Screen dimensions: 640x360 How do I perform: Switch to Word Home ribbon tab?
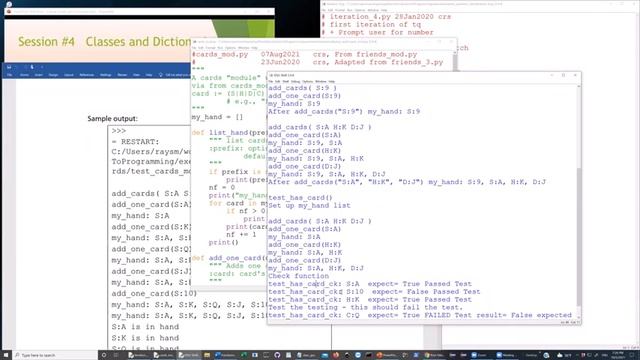pyautogui.click(x=24, y=75)
